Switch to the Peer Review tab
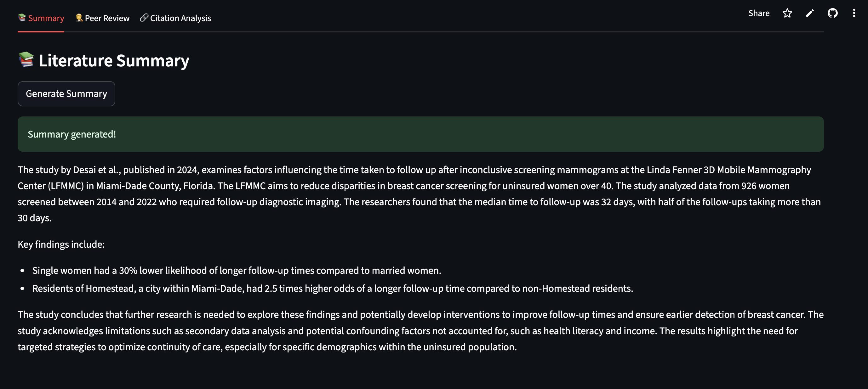The image size is (868, 389). pos(107,18)
